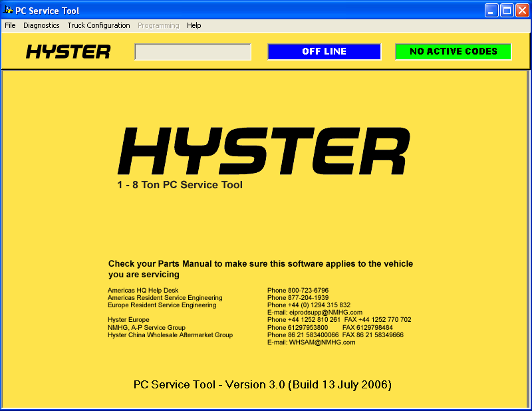Click 'Phone 61297953800' text

click(x=297, y=327)
